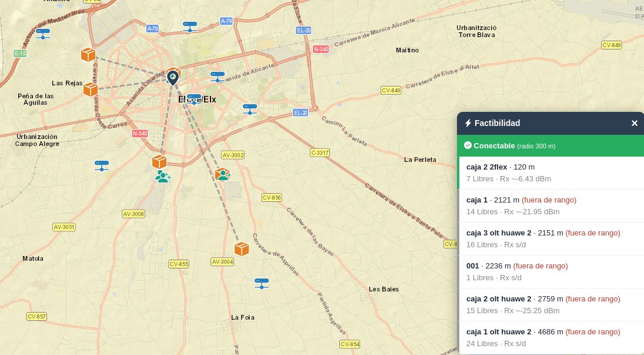
Task: Select the 'caja 2 2flex · 120 m' result
Action: [550, 172]
